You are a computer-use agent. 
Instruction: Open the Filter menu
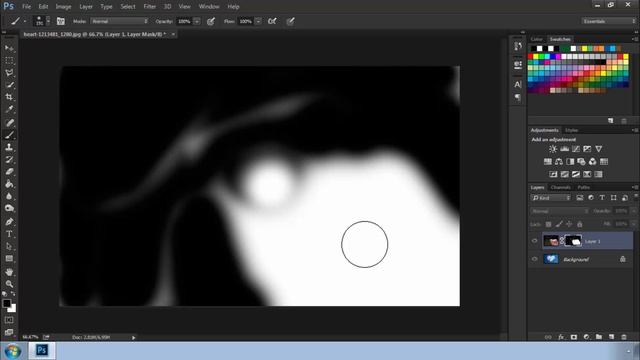[149, 7]
